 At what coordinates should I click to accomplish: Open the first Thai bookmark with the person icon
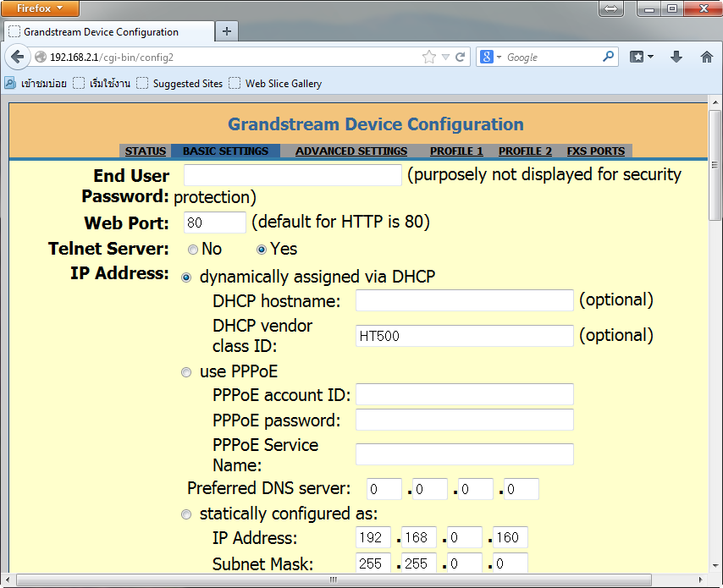(x=36, y=84)
